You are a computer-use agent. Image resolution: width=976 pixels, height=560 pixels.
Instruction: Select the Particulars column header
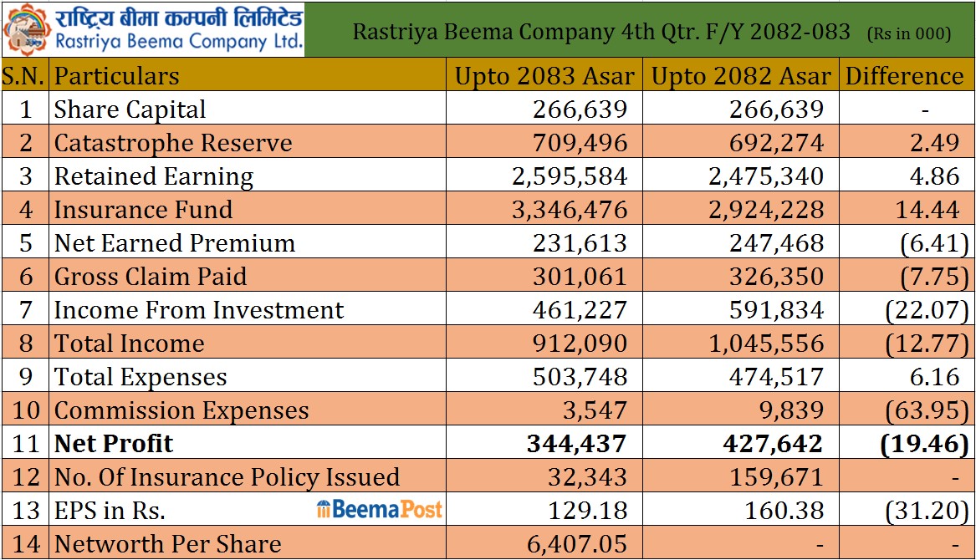[x=116, y=76]
